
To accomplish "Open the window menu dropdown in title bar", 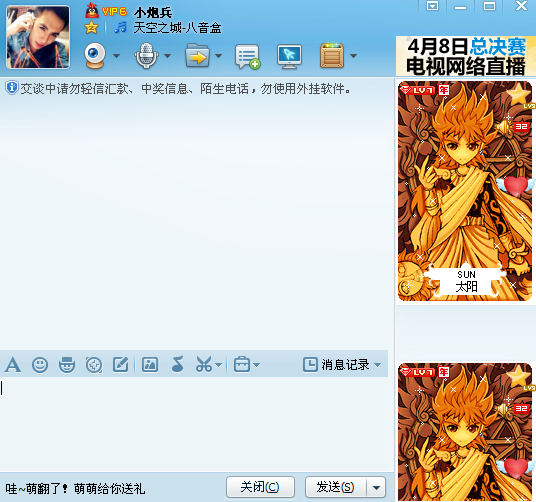I will tap(432, 6).
